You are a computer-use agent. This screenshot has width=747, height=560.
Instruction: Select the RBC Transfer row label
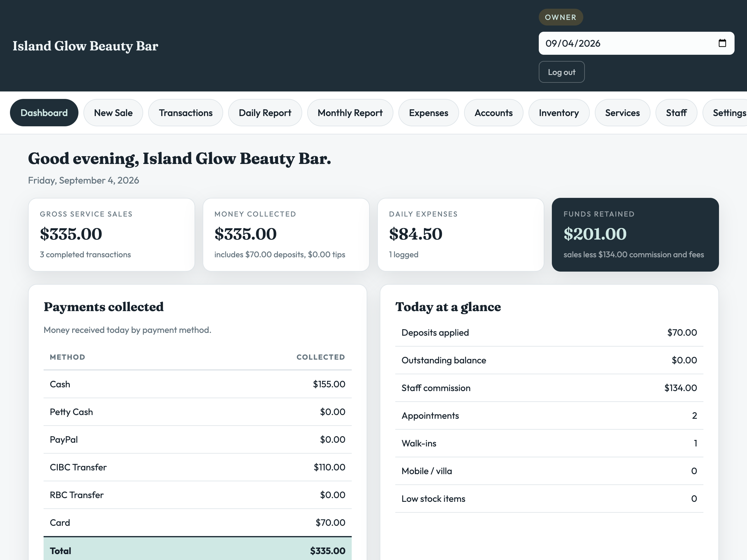pos(77,495)
